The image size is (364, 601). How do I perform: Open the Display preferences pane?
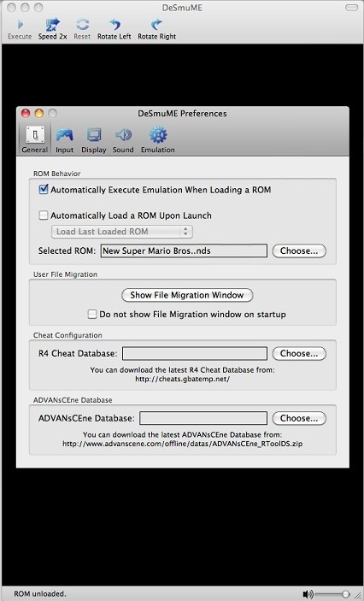[93, 140]
